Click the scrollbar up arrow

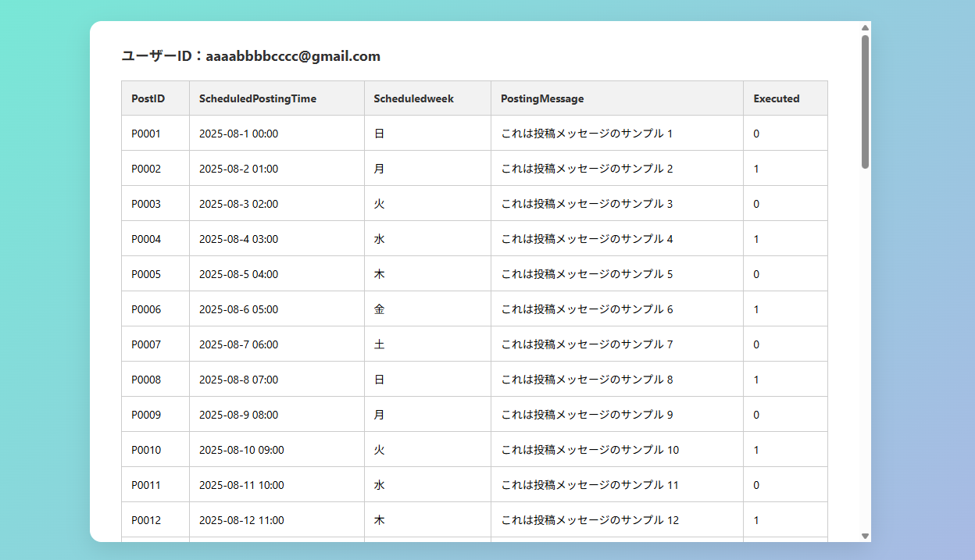click(x=865, y=28)
